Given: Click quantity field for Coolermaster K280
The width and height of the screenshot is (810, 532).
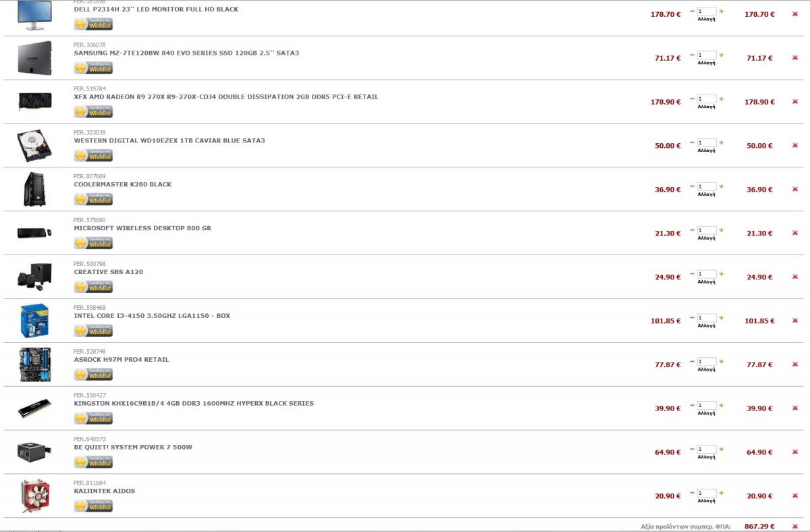Looking at the screenshot, I should point(707,186).
